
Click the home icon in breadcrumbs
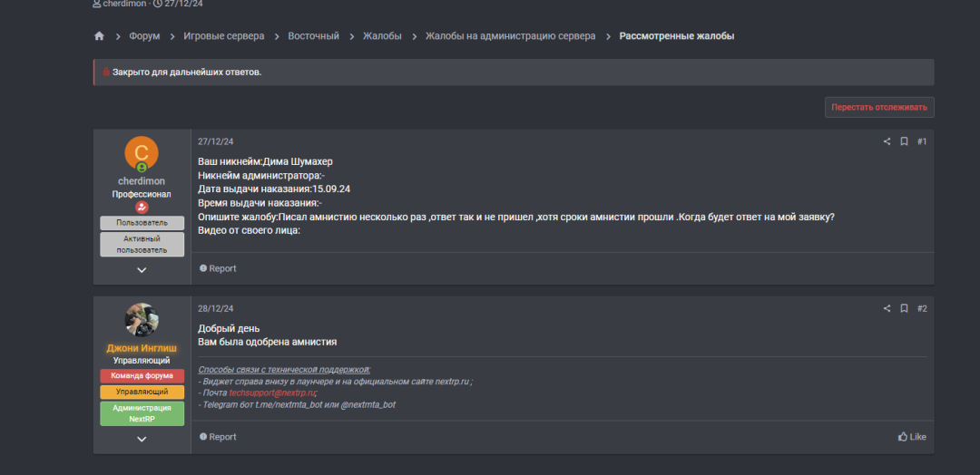[99, 36]
